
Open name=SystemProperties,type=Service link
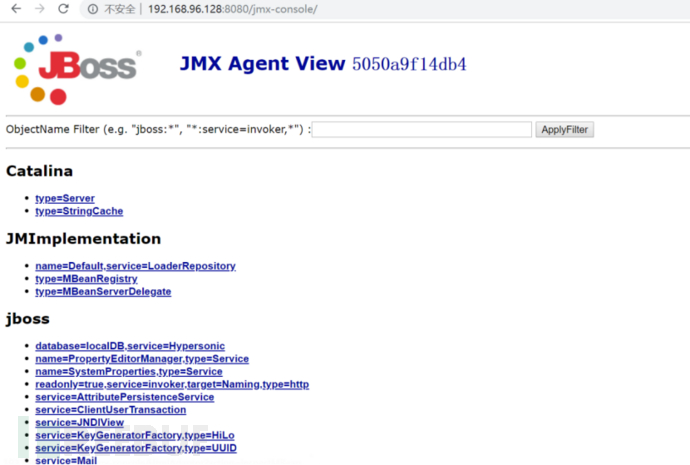(x=129, y=372)
